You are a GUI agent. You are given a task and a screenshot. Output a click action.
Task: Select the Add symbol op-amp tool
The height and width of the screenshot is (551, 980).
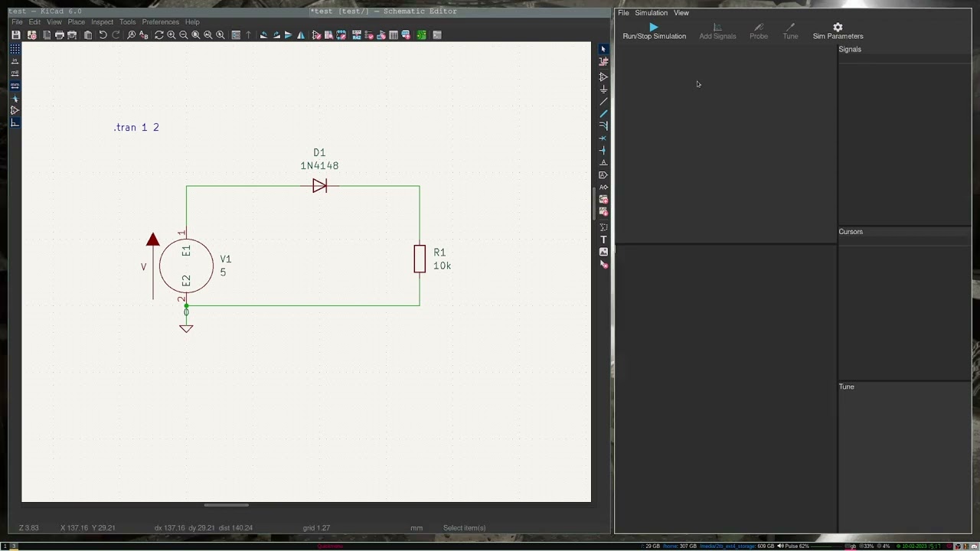click(603, 77)
